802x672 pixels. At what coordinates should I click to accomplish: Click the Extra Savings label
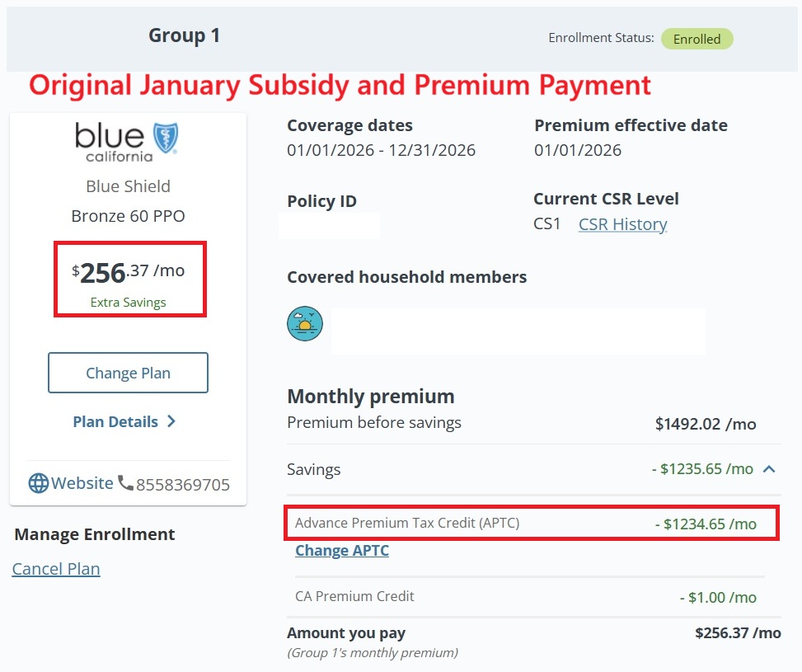[x=129, y=302]
